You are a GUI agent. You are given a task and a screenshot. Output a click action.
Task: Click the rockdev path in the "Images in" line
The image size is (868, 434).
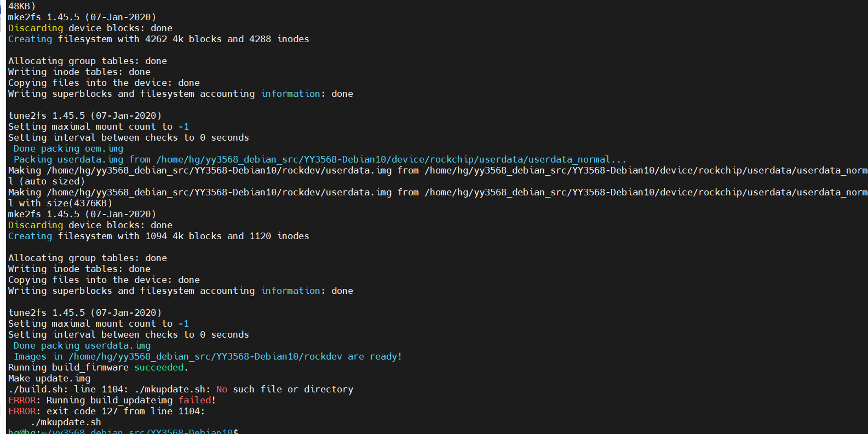click(205, 356)
